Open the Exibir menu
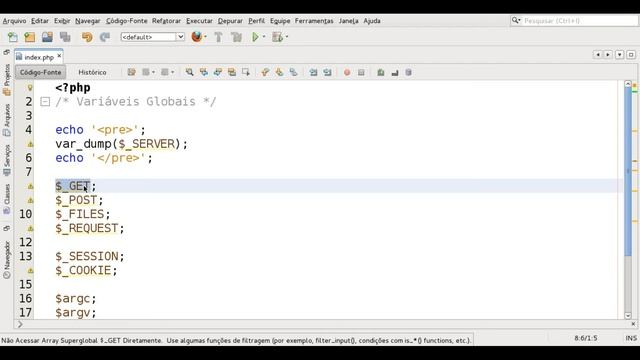 click(x=62, y=21)
